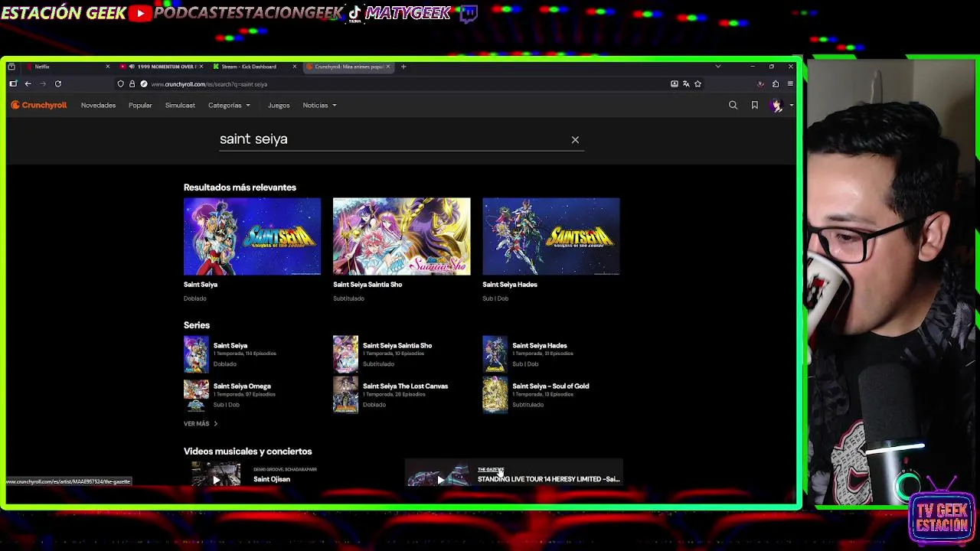Reload the page with refresh icon
The image size is (980, 551).
coord(57,83)
